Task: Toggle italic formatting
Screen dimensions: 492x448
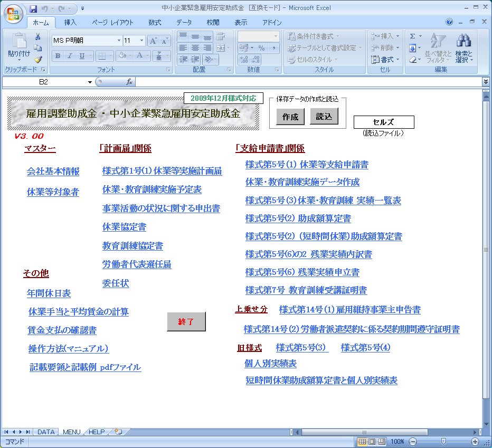Action: tap(70, 56)
